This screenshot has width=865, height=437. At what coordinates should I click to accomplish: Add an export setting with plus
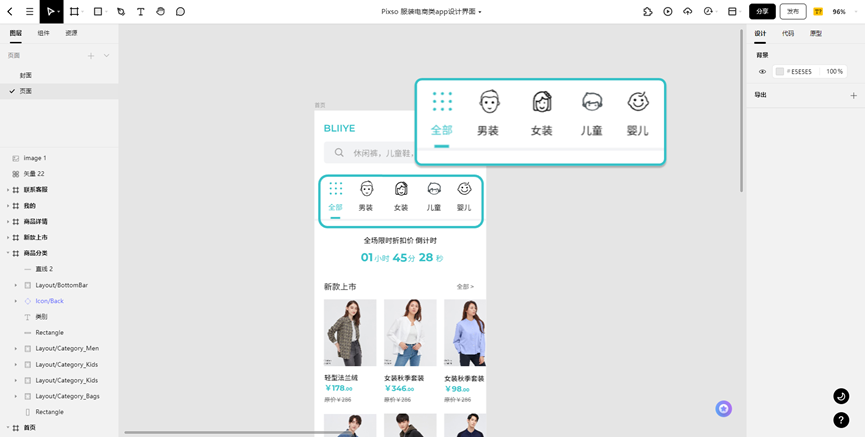[854, 95]
